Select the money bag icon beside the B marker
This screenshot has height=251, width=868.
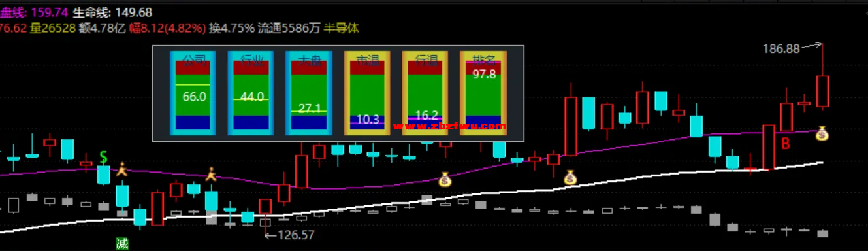(822, 134)
